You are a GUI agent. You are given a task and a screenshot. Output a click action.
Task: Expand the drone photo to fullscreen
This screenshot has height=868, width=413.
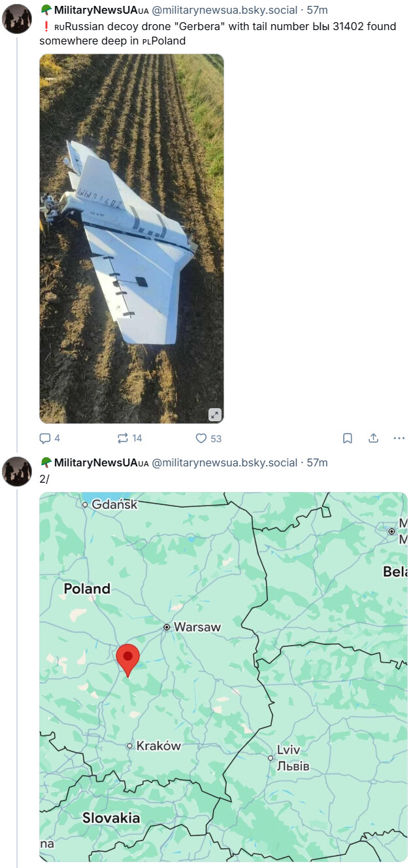click(x=215, y=415)
